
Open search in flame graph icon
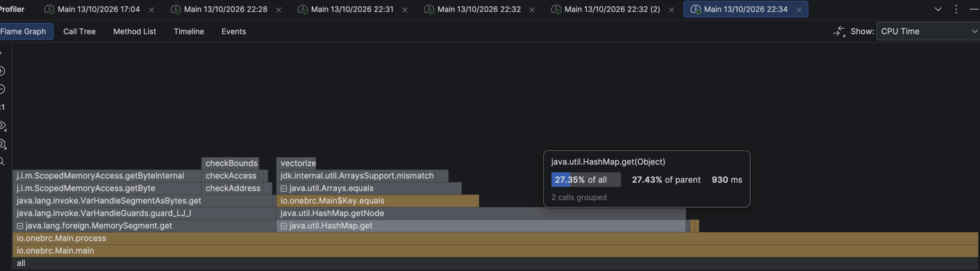2,162
